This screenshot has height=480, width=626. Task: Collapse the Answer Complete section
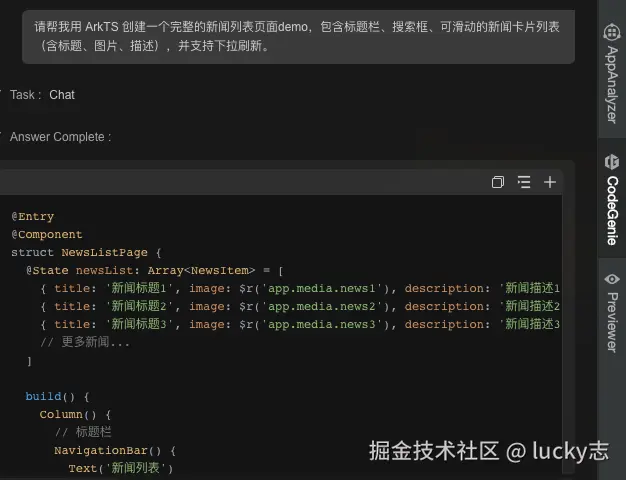pos(1,134)
